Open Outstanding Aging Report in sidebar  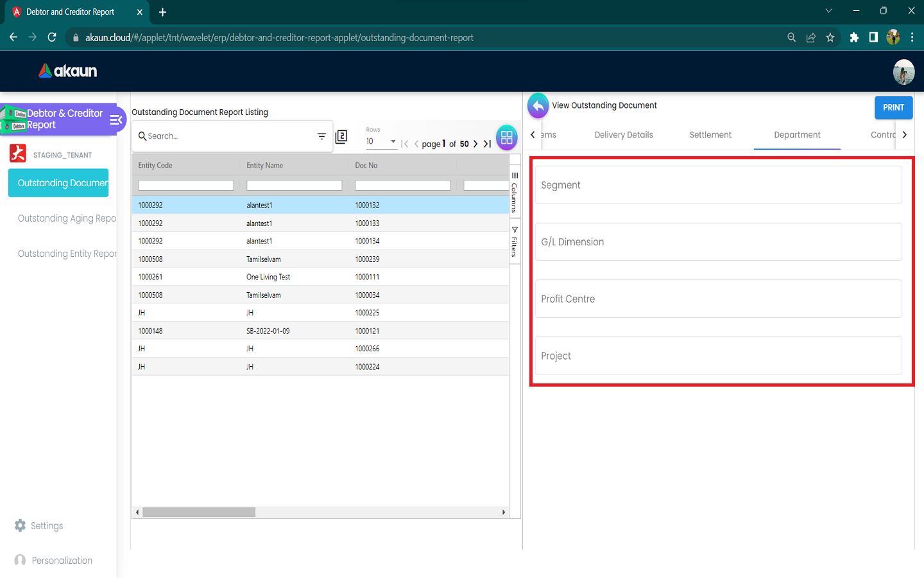coord(67,218)
